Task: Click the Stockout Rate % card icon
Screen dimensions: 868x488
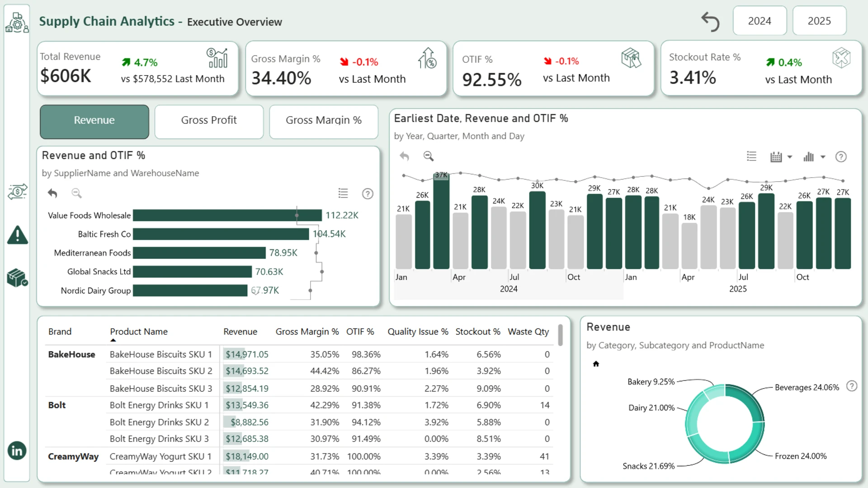Action: pyautogui.click(x=841, y=58)
